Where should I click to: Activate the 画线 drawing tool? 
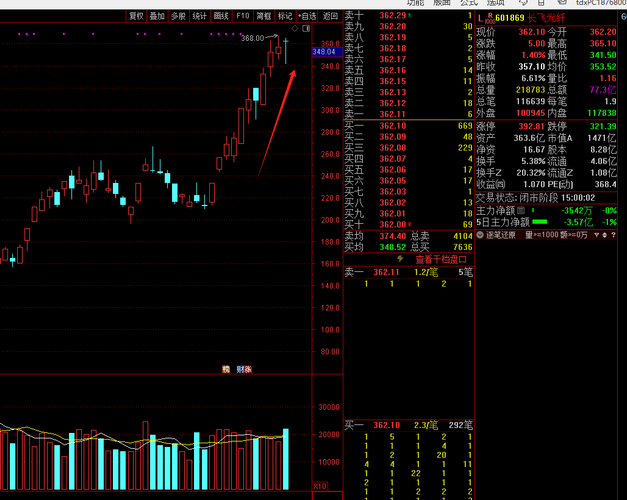pyautogui.click(x=221, y=16)
